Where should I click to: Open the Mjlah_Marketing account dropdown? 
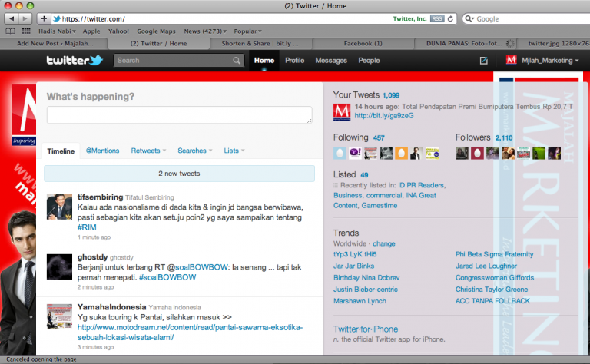pyautogui.click(x=542, y=60)
